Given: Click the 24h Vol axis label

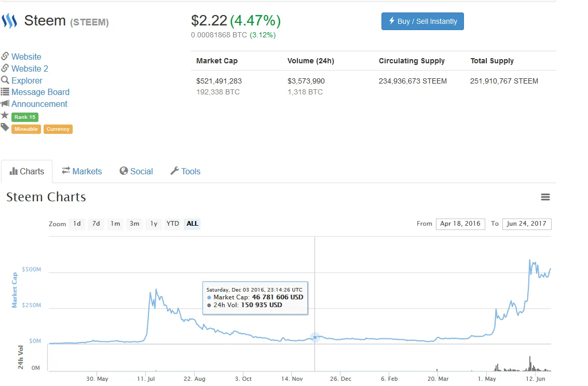Looking at the screenshot, I should tap(21, 357).
